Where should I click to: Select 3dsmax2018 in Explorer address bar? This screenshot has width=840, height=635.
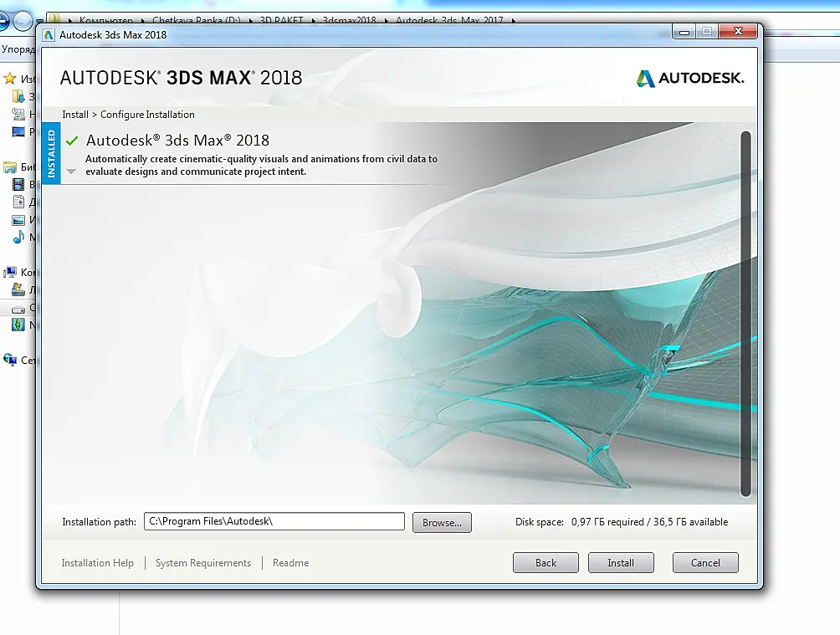[x=349, y=20]
